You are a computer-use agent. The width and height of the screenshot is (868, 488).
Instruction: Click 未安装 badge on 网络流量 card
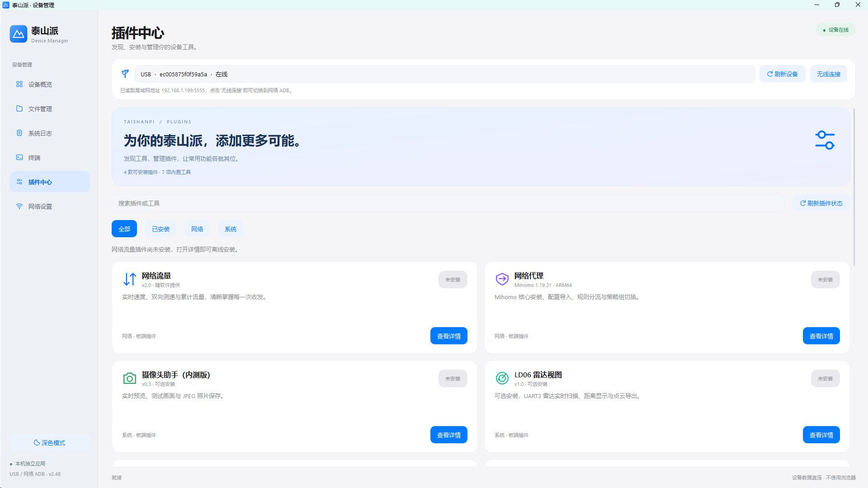[x=453, y=280]
